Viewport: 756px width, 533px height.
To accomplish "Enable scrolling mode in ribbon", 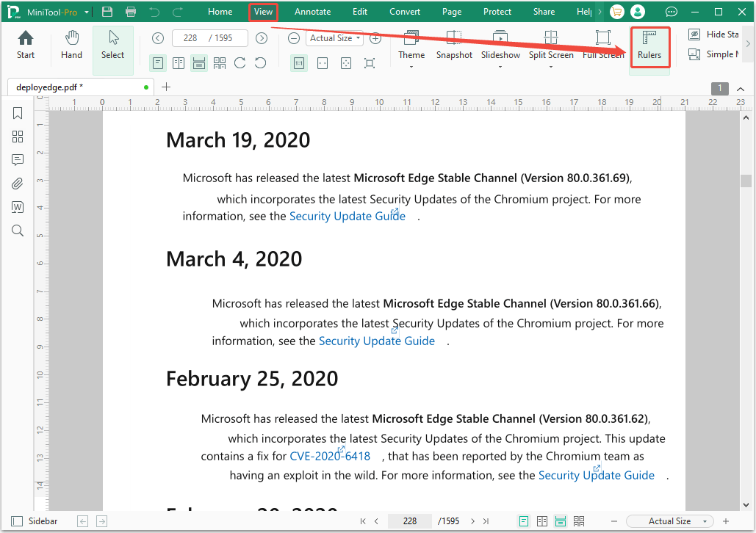I will click(x=198, y=63).
